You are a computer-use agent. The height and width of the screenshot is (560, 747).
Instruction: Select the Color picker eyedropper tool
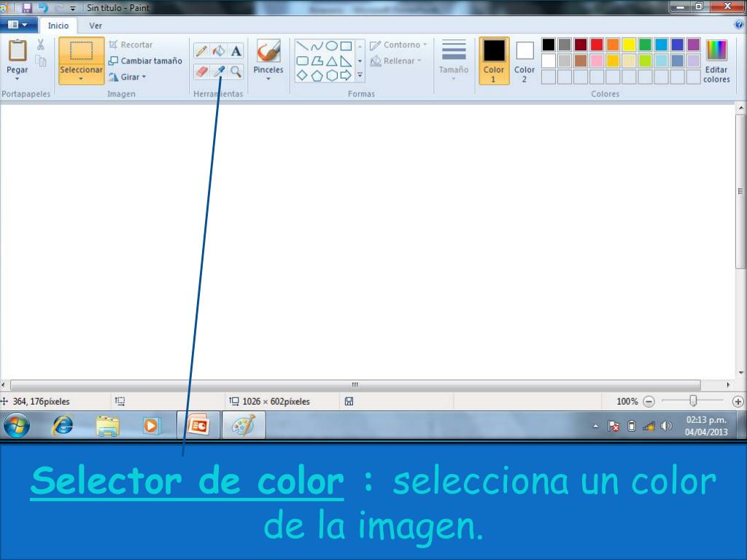pos(219,71)
